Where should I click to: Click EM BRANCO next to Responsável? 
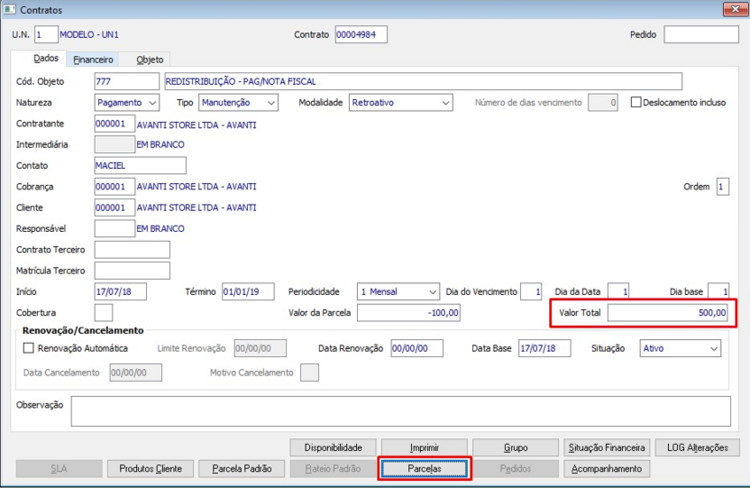point(160,229)
